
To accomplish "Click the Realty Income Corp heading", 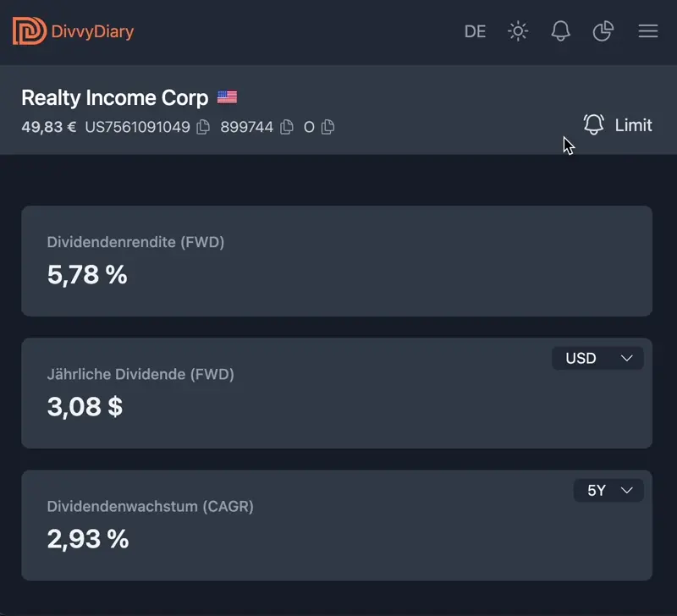I will click(114, 97).
